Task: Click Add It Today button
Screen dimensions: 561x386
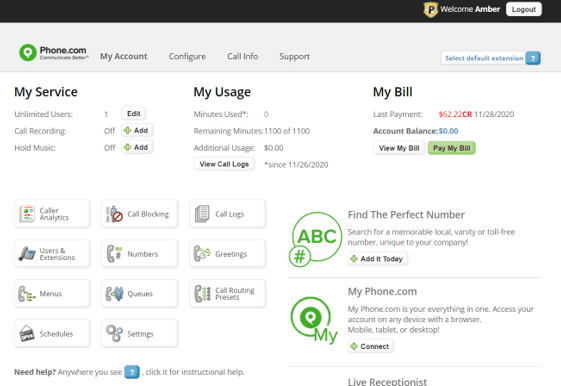Action: [x=378, y=259]
